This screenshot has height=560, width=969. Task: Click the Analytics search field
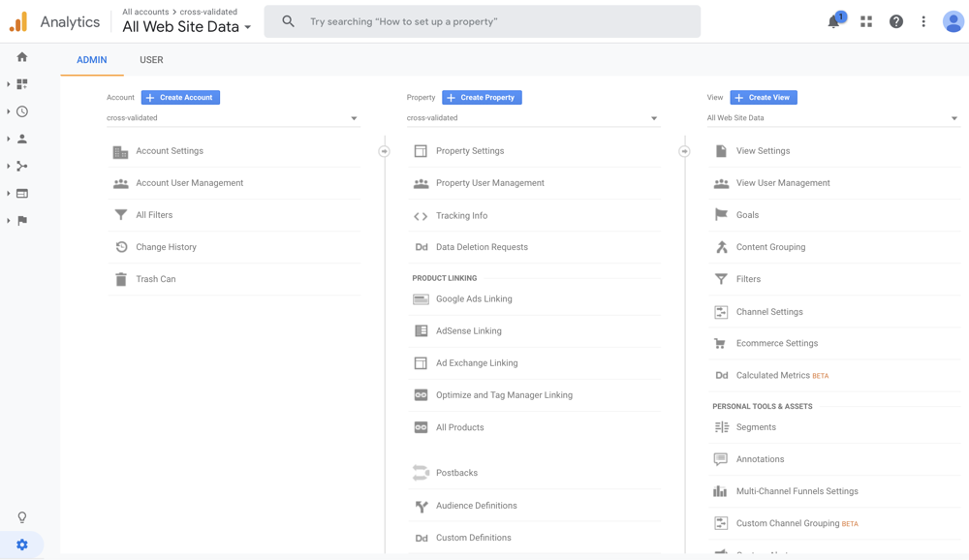494,21
